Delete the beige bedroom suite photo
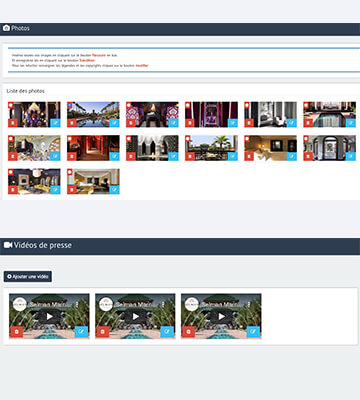The width and height of the screenshot is (360, 400). coord(72,189)
